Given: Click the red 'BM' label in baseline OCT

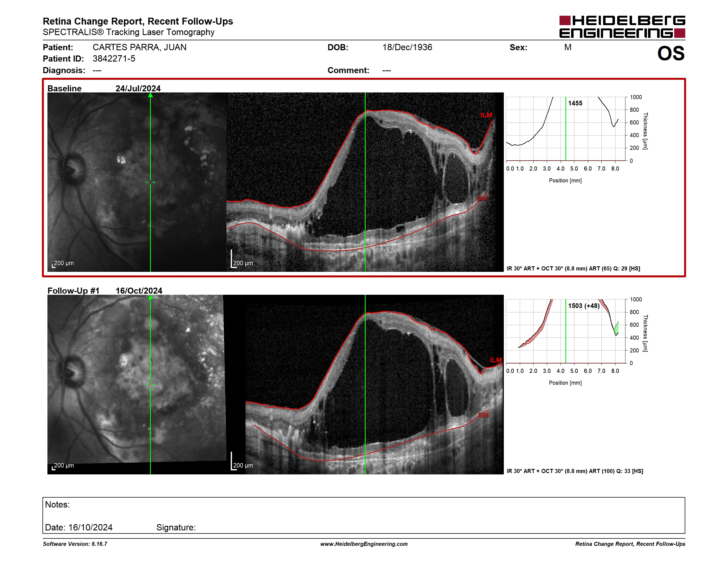Looking at the screenshot, I should 482,198.
